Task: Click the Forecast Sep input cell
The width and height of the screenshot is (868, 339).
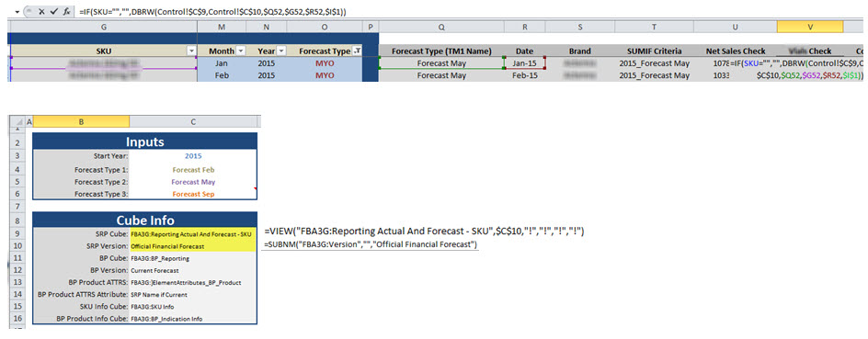Action: (x=193, y=194)
